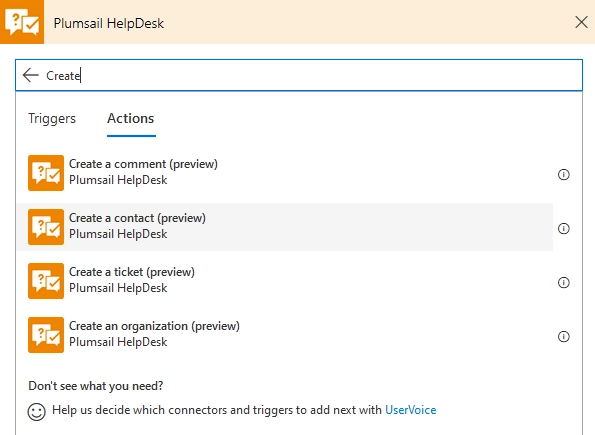Click the 'Create a contact' action icon
The image size is (595, 435).
pos(46,227)
